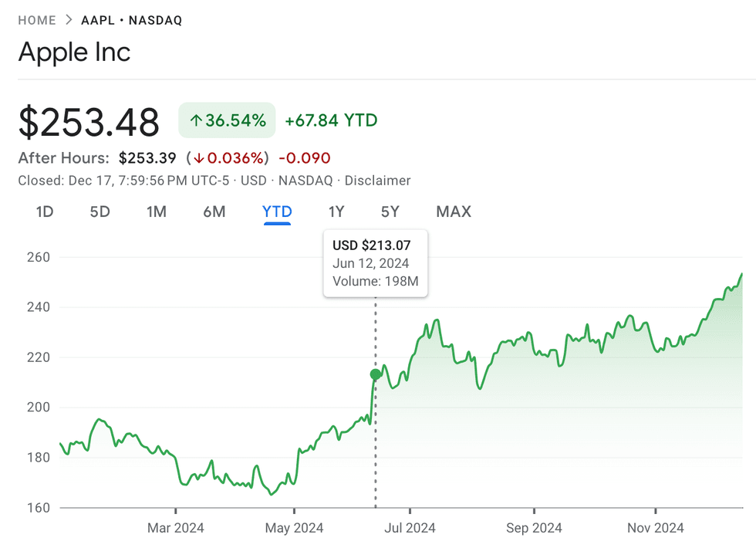Click the green data point on the chart
The height and width of the screenshot is (548, 756).
click(x=376, y=374)
